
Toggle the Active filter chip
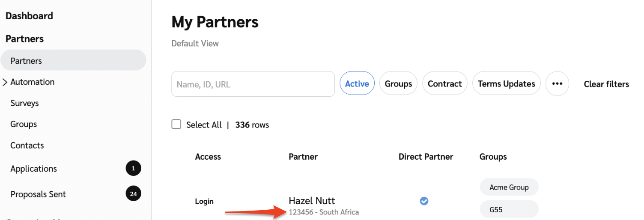coord(357,84)
